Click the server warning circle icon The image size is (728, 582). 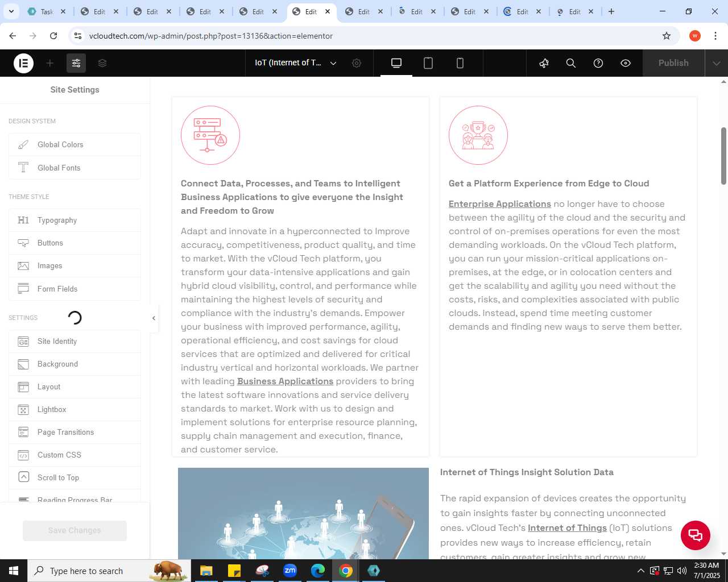pos(210,135)
